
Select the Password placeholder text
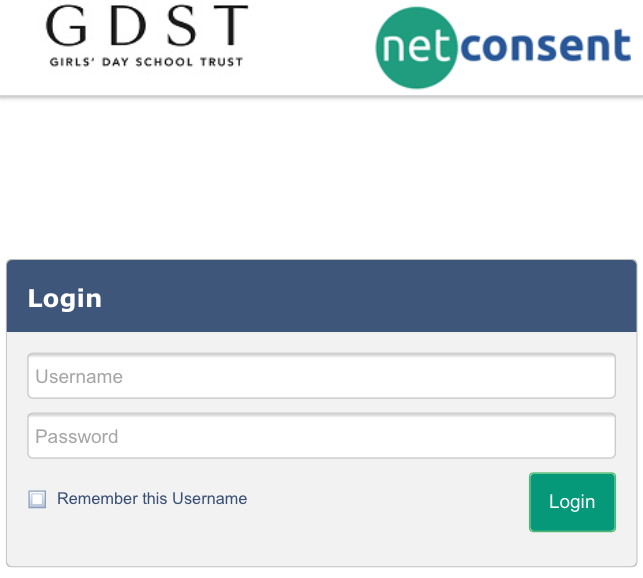77,436
